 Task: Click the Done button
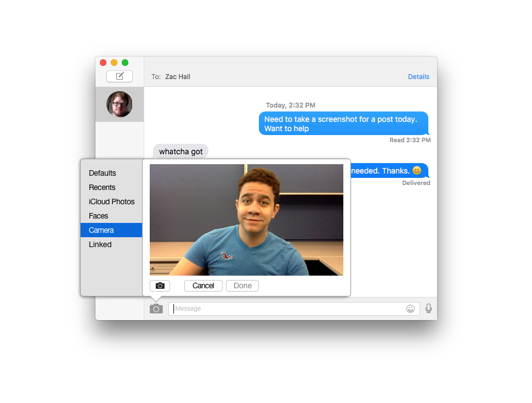tap(242, 286)
